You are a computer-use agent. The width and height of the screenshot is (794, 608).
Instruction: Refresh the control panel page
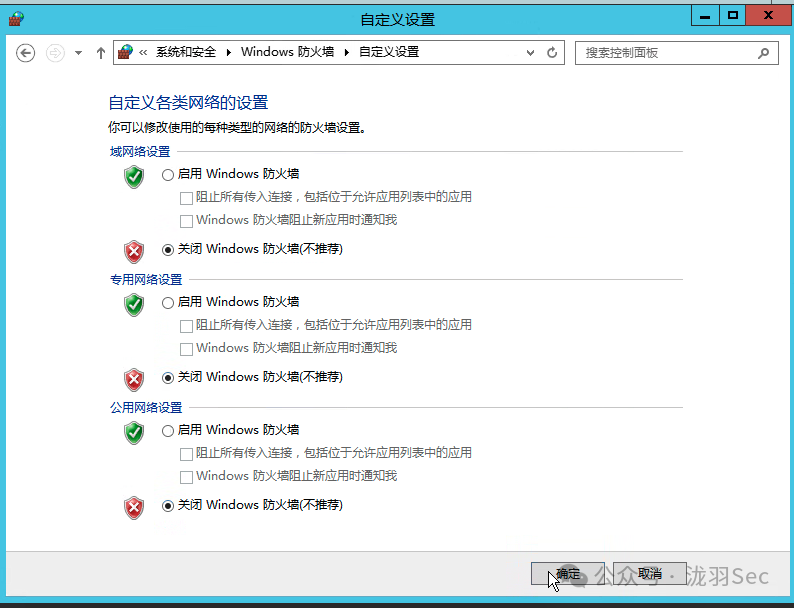[552, 53]
